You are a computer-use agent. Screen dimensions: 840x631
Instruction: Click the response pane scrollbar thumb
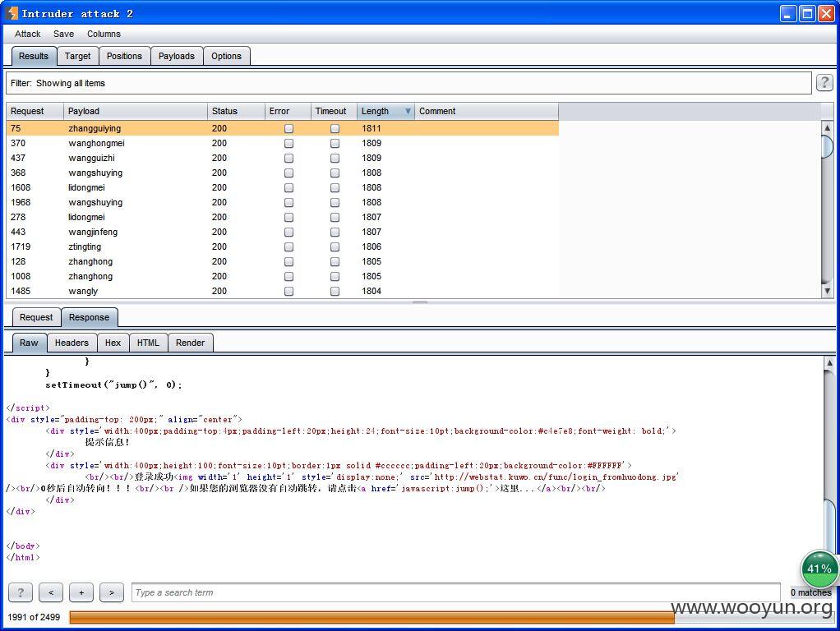point(828,526)
